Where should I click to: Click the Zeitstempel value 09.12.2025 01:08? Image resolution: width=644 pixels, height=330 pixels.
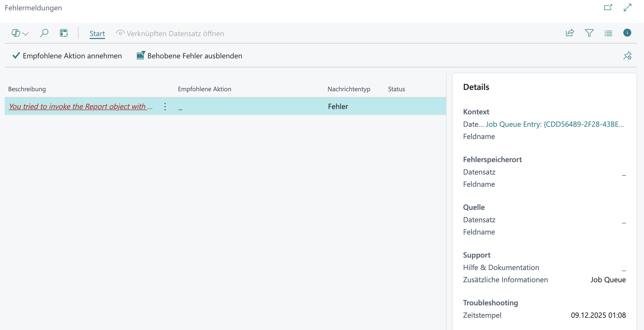coord(598,315)
